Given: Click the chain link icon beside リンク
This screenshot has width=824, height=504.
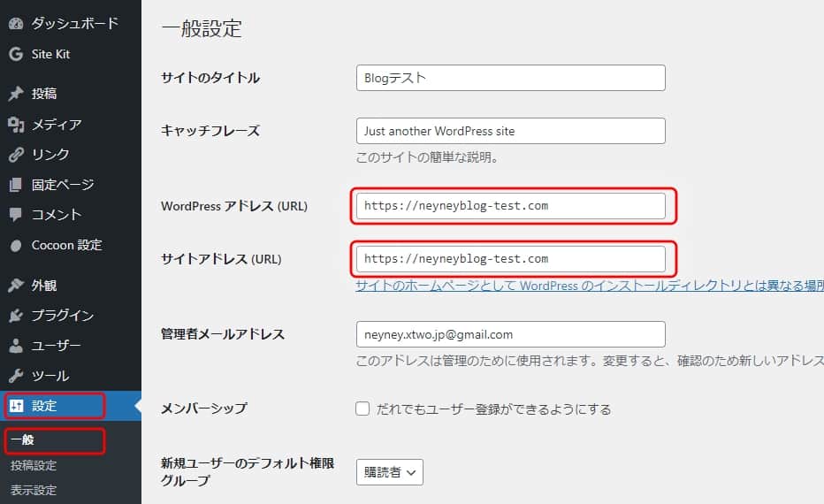Looking at the screenshot, I should [x=16, y=155].
